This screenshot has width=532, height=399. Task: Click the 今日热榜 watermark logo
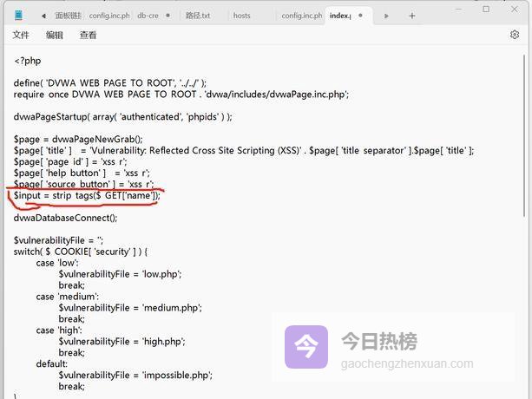click(306, 347)
